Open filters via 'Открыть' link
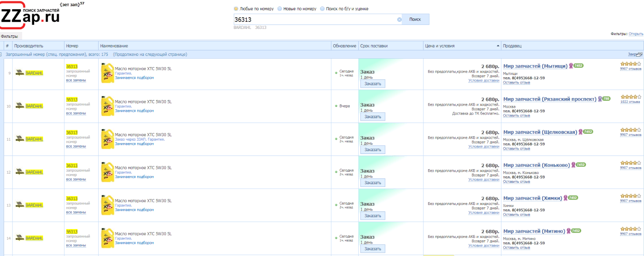 (636, 34)
